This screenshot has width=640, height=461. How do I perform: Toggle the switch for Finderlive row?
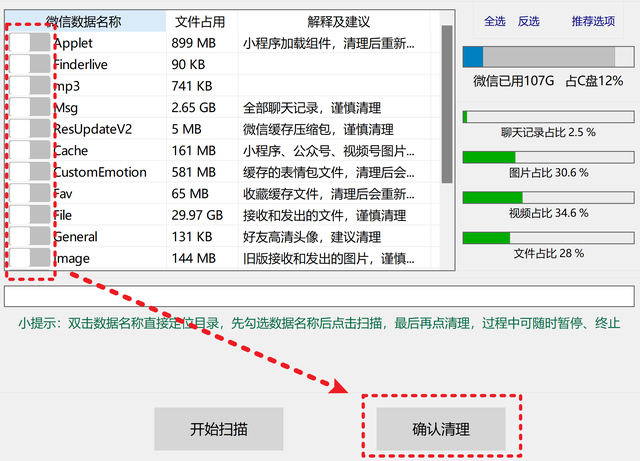pyautogui.click(x=30, y=64)
